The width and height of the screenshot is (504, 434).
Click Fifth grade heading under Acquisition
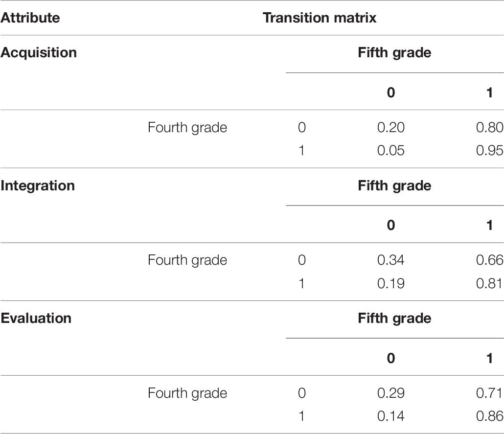[394, 53]
